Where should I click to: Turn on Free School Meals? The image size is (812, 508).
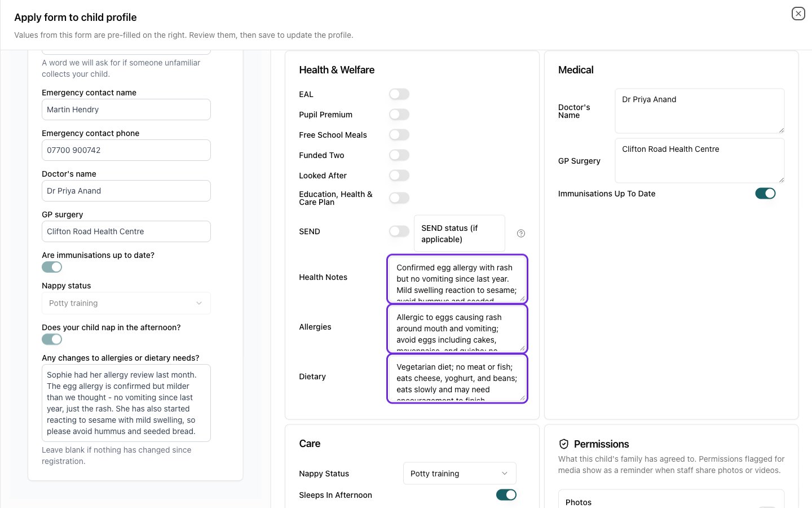(x=399, y=135)
